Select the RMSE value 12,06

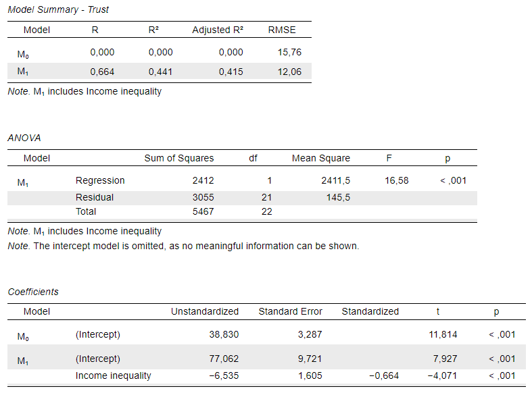[x=290, y=72]
